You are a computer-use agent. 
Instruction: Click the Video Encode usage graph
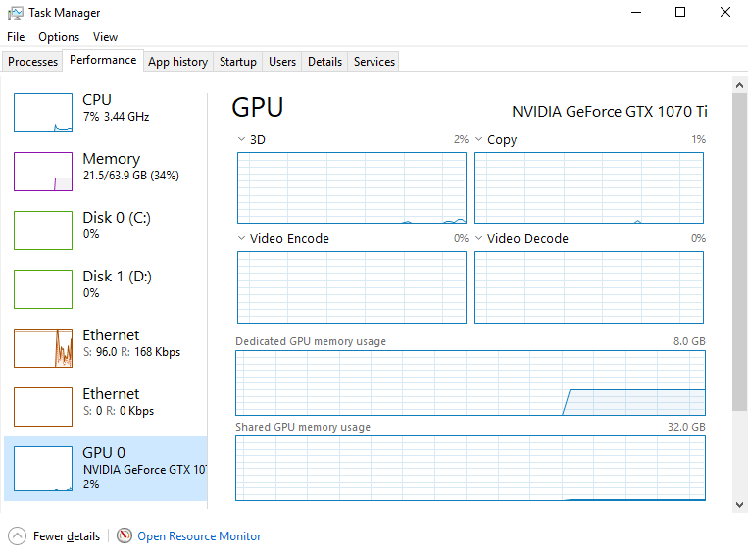point(352,287)
